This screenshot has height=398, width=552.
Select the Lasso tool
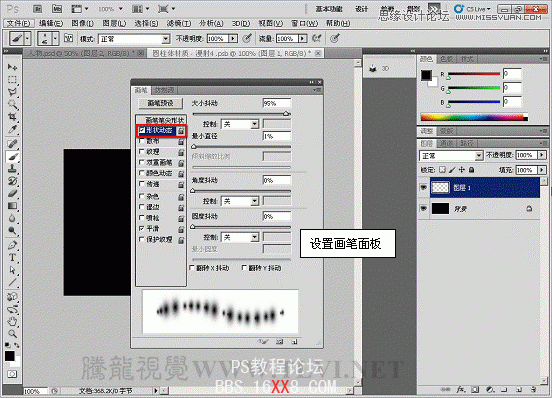(12, 92)
